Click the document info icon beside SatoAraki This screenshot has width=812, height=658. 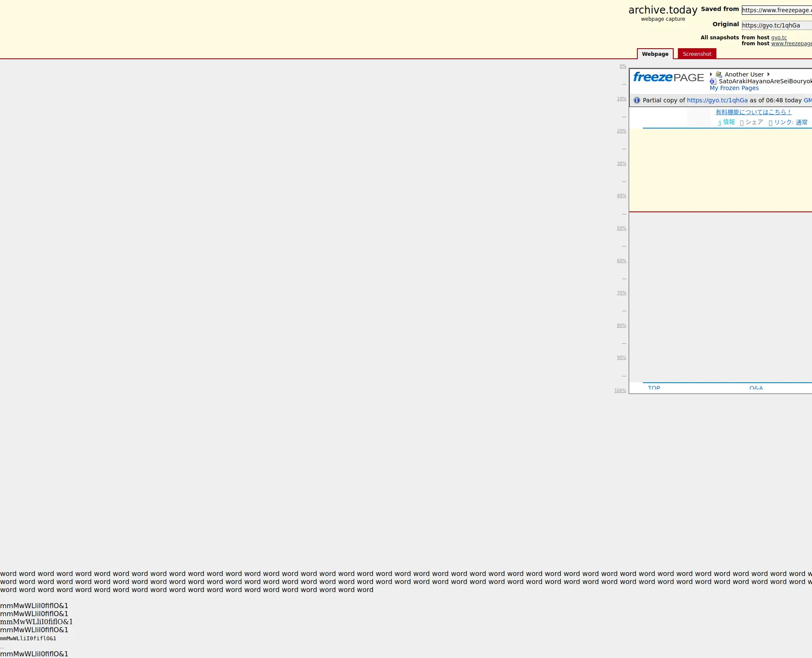[x=713, y=81]
